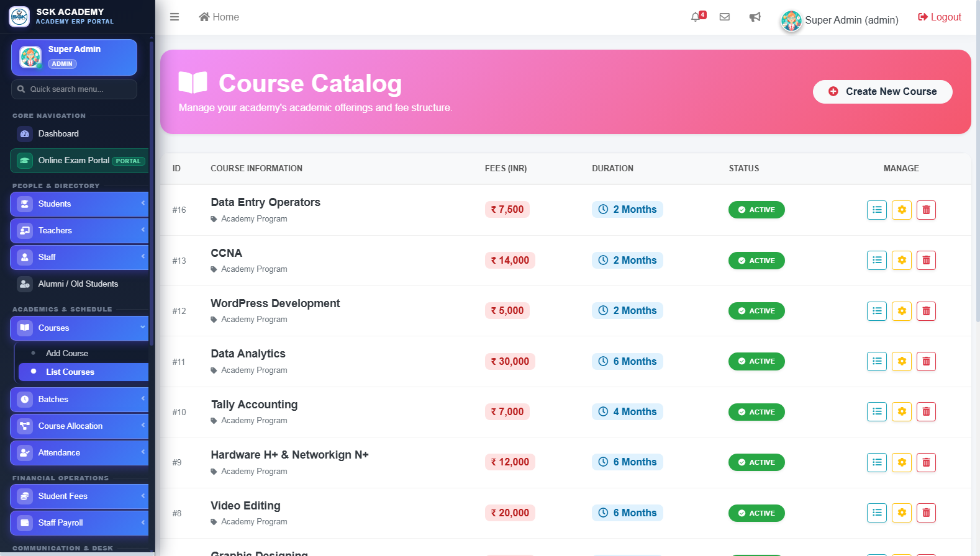Open settings for WordPress Development course

(x=902, y=311)
